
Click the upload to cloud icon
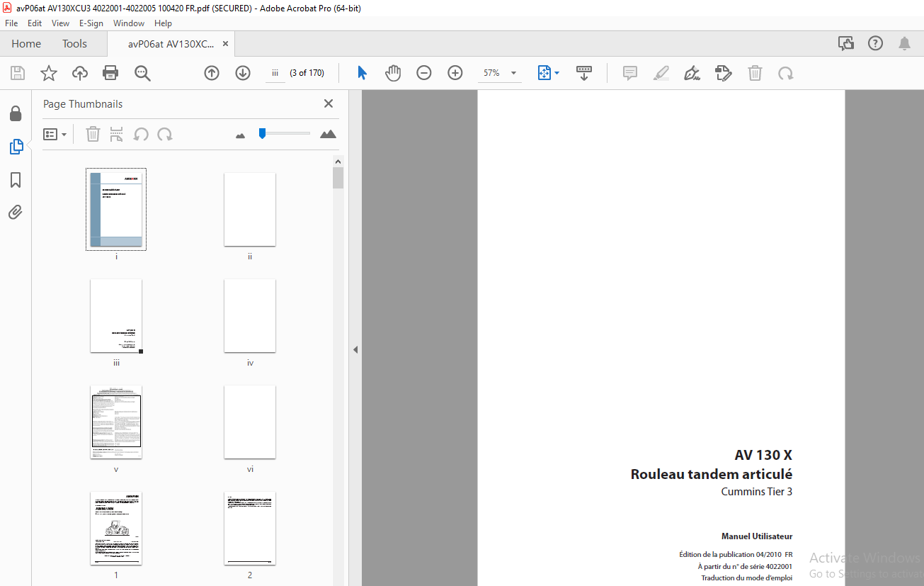click(80, 73)
